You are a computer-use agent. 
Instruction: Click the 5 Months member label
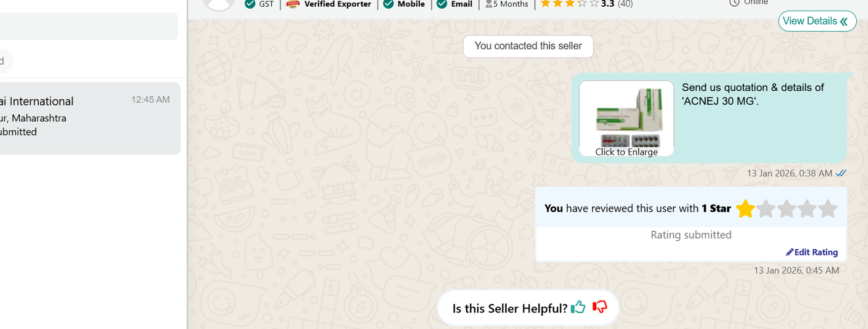pyautogui.click(x=507, y=4)
